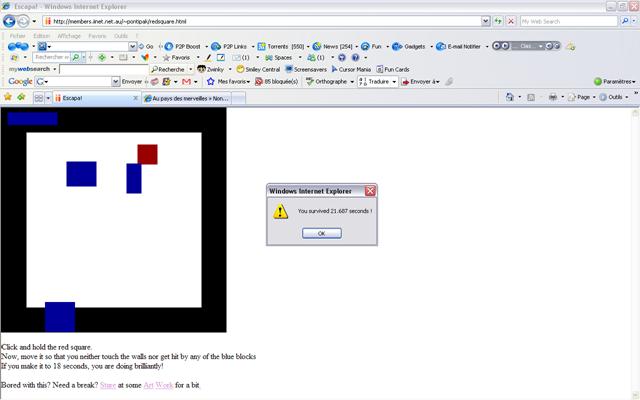The width and height of the screenshot is (640, 400).
Task: Click the Add to Favorites icon
Action: coord(21,97)
